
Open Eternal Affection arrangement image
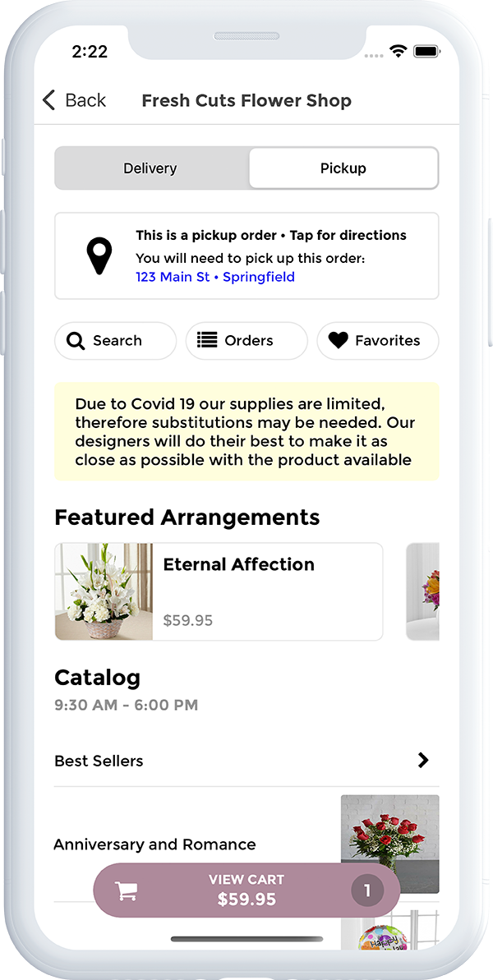click(104, 591)
